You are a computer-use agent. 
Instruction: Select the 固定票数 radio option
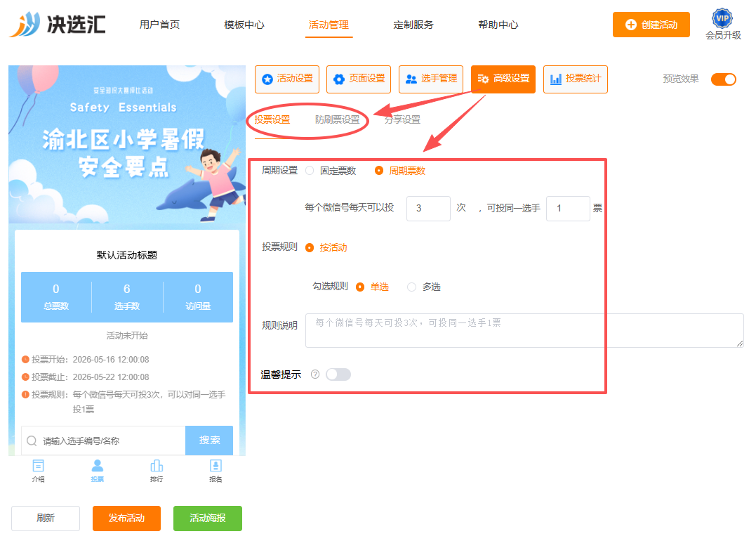[310, 170]
